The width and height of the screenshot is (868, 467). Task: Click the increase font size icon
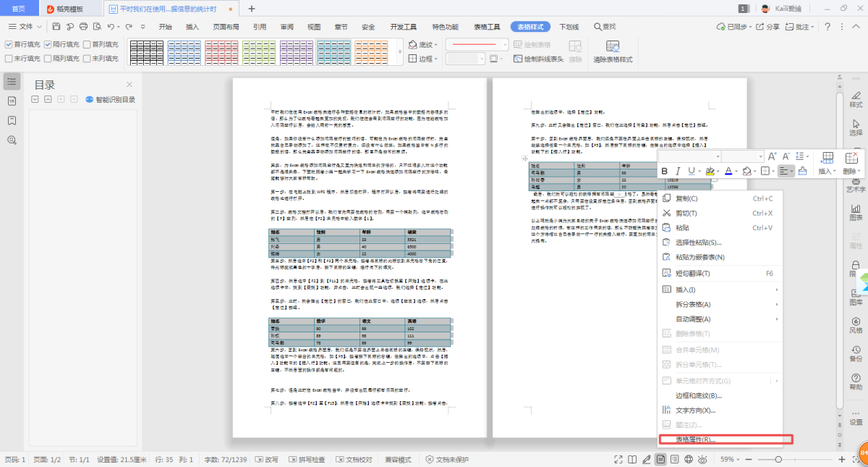pyautogui.click(x=772, y=156)
